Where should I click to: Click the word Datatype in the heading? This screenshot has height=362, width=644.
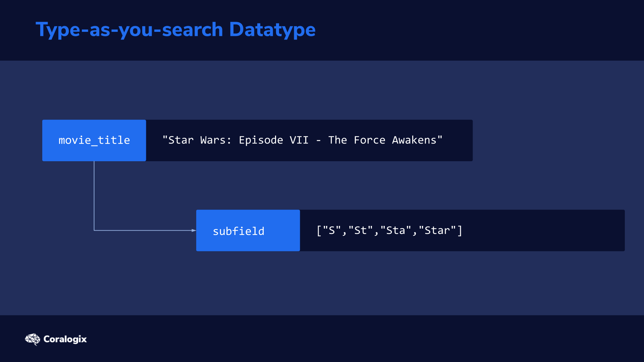(272, 29)
